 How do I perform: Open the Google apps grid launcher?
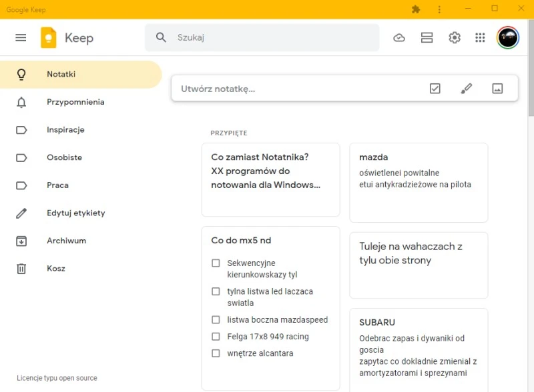pos(480,38)
